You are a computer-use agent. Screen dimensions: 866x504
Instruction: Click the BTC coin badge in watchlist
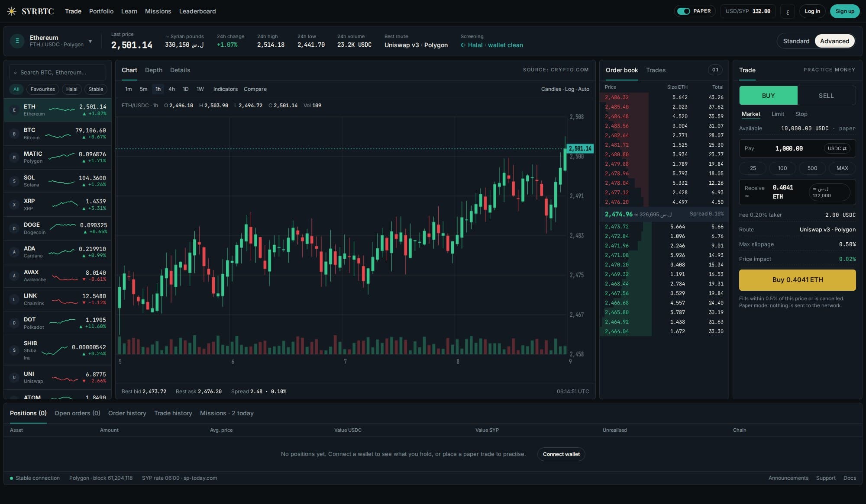click(x=14, y=134)
